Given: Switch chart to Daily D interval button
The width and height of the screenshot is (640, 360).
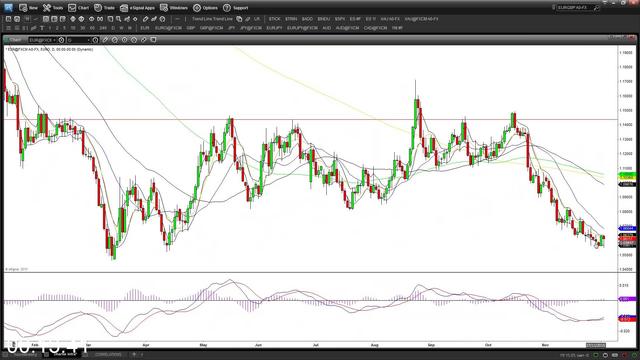Looking at the screenshot, I should click(x=113, y=28).
